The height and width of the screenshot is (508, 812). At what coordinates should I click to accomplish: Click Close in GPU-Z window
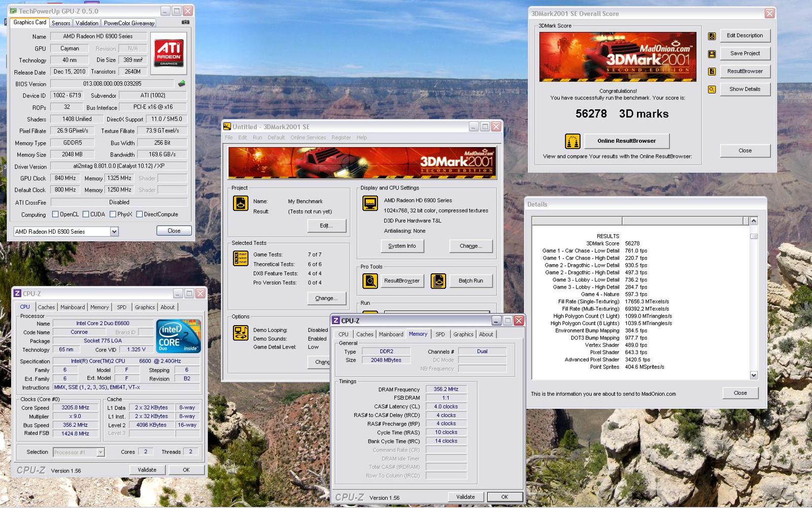[x=174, y=231]
